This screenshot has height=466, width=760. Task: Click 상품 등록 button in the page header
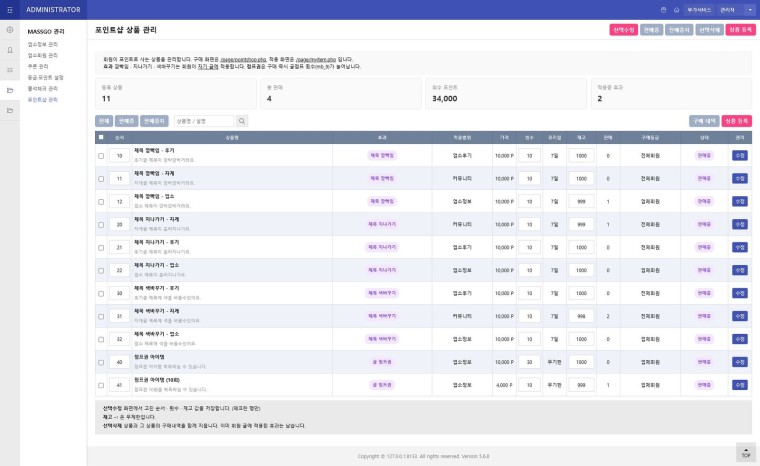coord(740,30)
